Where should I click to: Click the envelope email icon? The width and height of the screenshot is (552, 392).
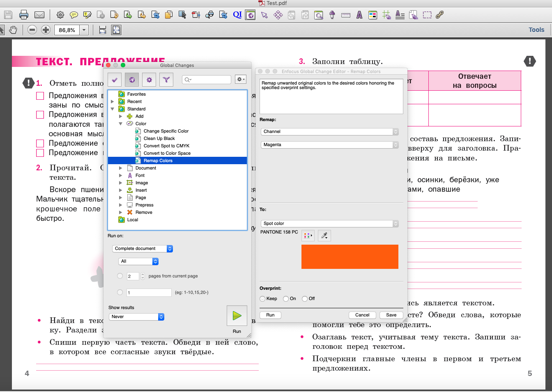click(39, 15)
